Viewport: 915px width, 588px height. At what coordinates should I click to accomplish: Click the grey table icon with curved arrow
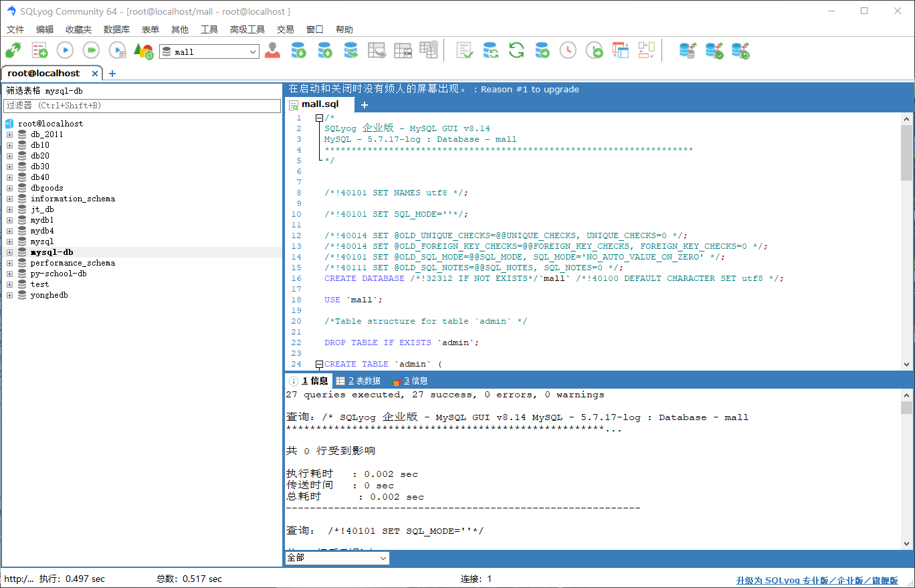(377, 50)
